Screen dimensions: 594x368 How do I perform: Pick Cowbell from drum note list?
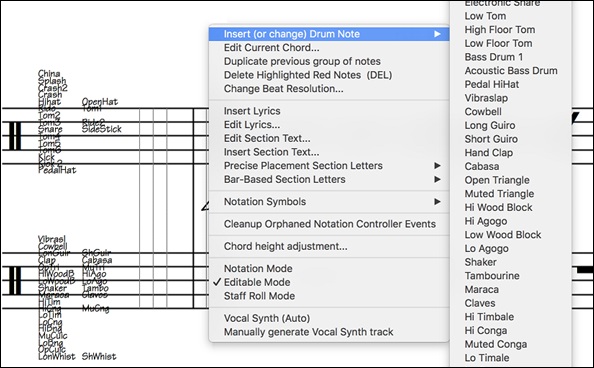[x=483, y=112]
